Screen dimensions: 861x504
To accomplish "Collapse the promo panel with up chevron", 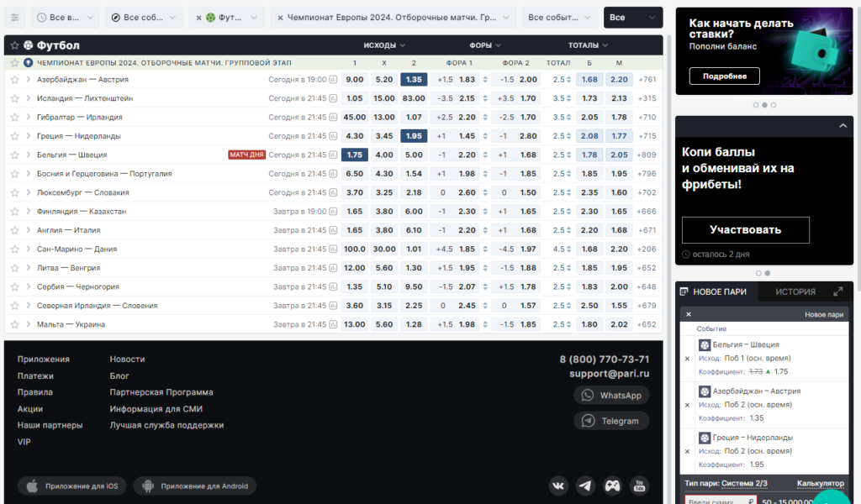I will click(843, 126).
